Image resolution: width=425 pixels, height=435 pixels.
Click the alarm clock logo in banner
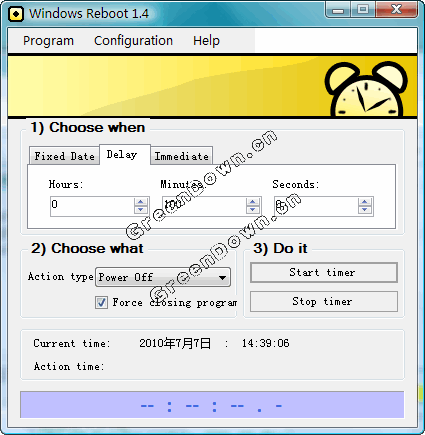366,89
